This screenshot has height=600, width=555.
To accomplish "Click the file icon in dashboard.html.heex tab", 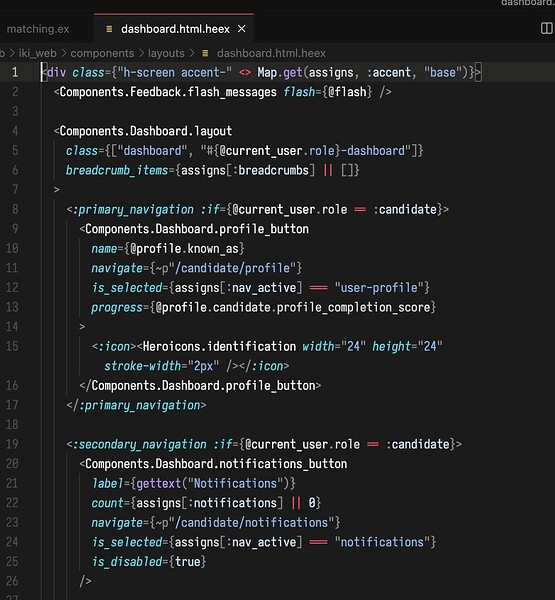I will coord(109,29).
